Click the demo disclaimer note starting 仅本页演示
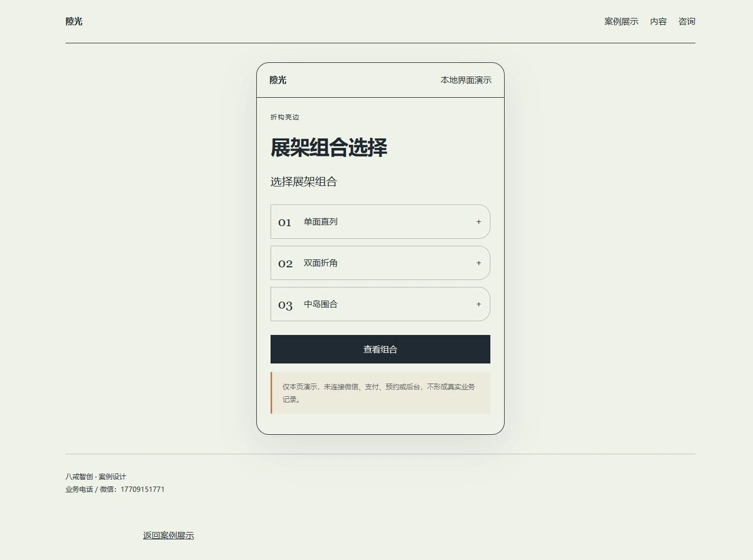The height and width of the screenshot is (560, 753). point(380,393)
